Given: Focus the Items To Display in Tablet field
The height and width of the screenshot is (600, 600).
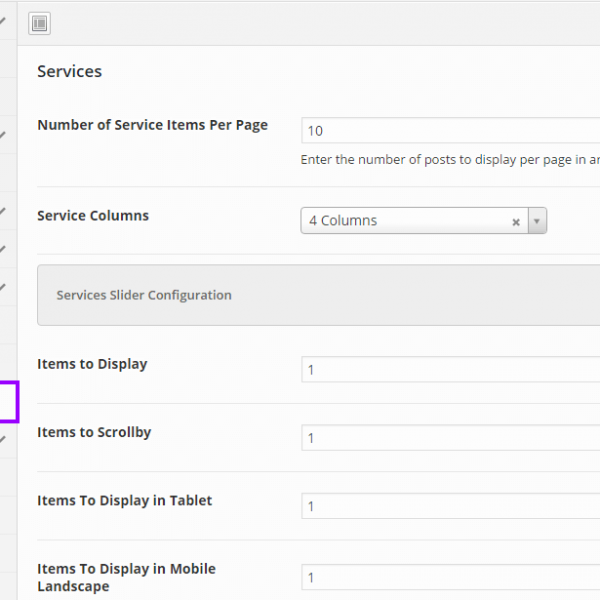Looking at the screenshot, I should [450, 506].
